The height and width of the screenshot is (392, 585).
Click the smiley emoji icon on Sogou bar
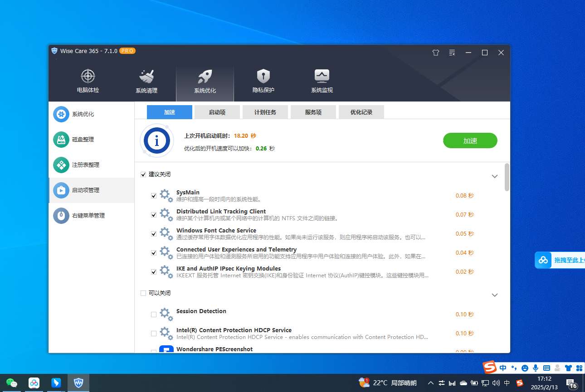coord(525,368)
